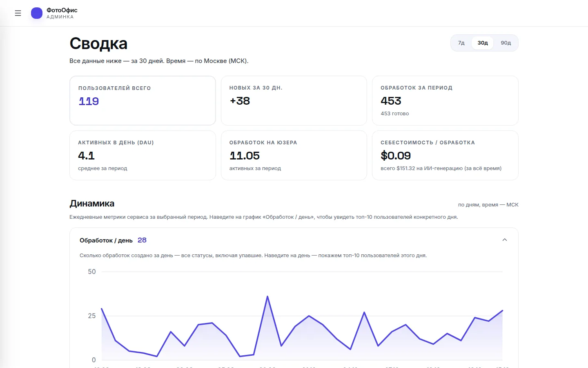
Task: Select the 30д period tab
Action: [483, 43]
